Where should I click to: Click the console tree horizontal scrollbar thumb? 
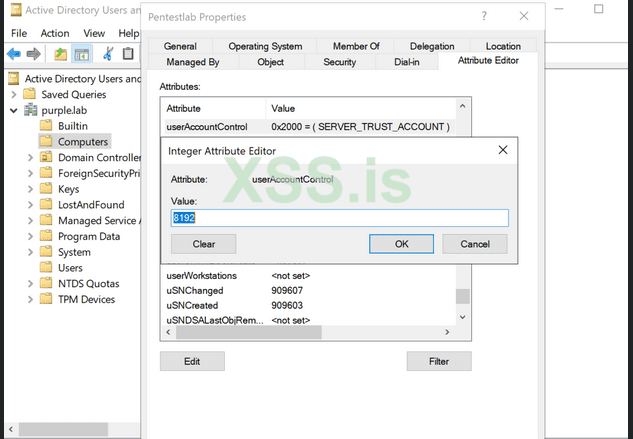(63, 429)
